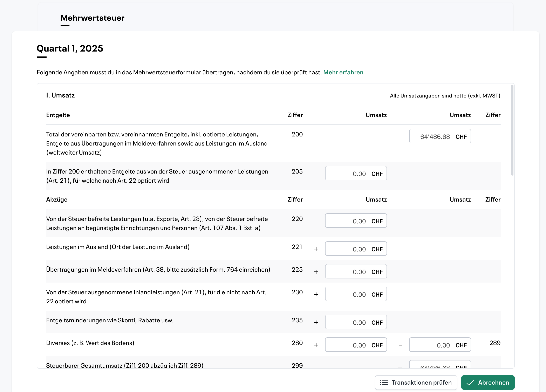
Task: Click the Ziffer number 289
Action: click(x=495, y=343)
